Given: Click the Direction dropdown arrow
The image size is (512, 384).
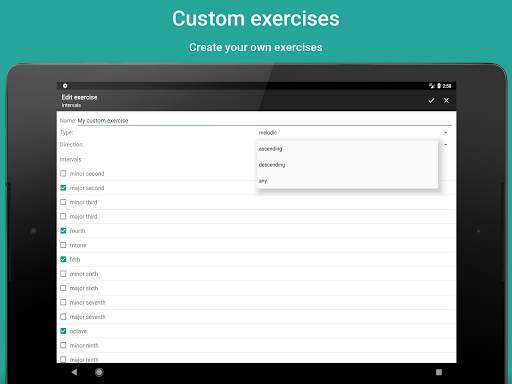Looking at the screenshot, I should pos(446,145).
